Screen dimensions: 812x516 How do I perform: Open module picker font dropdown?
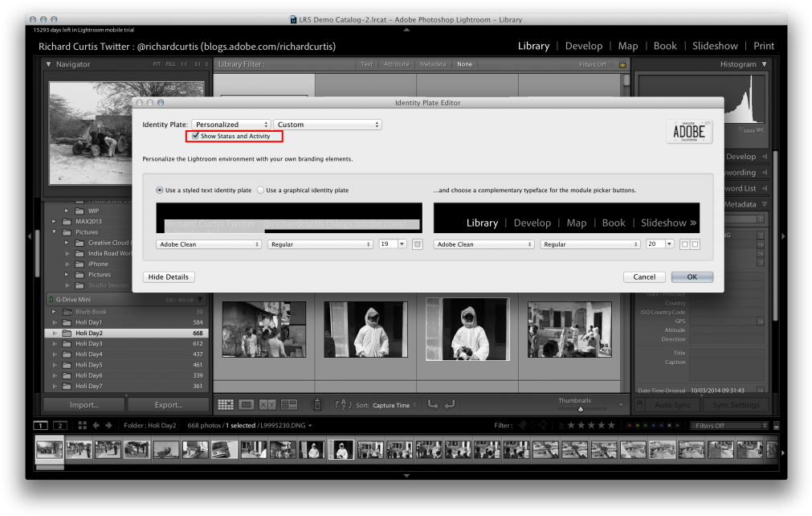tap(484, 244)
